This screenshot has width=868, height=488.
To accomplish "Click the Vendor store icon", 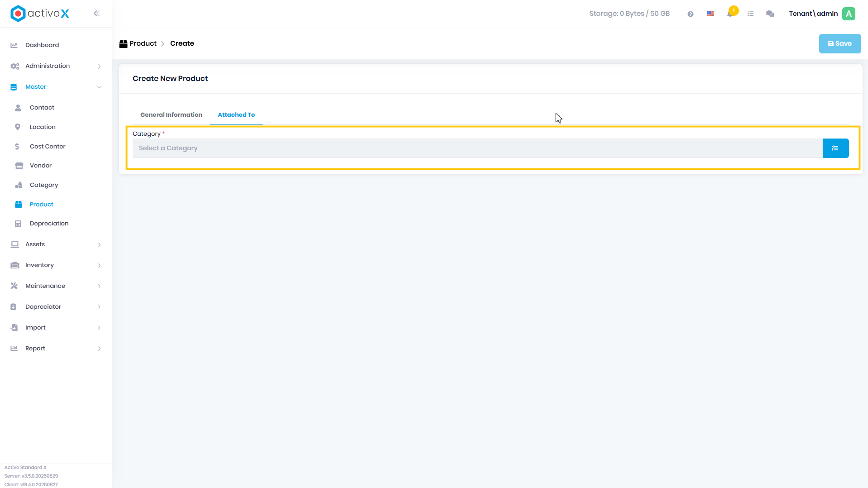I will pos(19,166).
